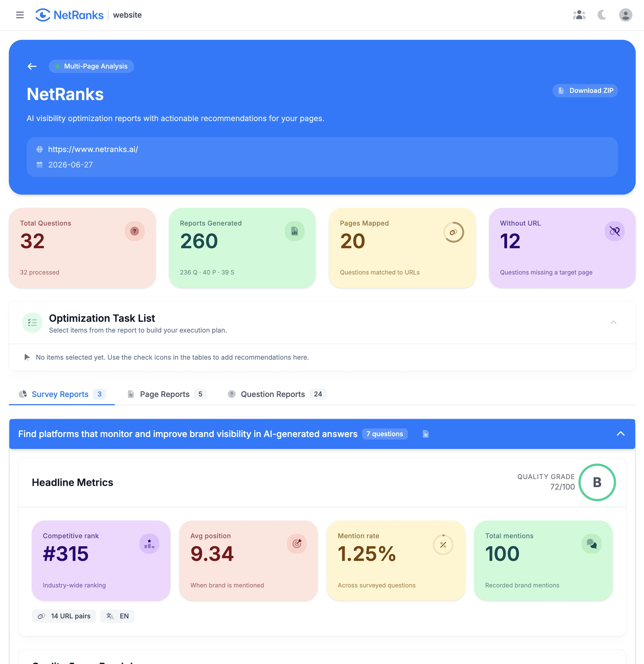
Task: Open the https://www.netranks.ai/ link
Action: click(x=93, y=149)
